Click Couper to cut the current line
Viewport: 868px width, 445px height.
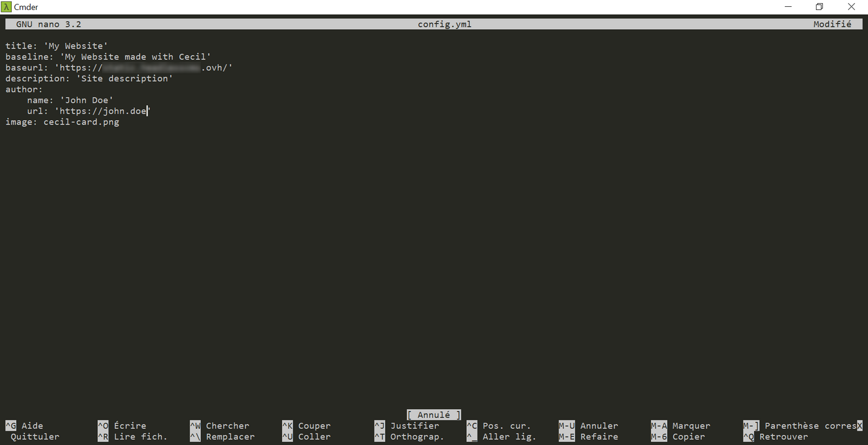(x=314, y=426)
